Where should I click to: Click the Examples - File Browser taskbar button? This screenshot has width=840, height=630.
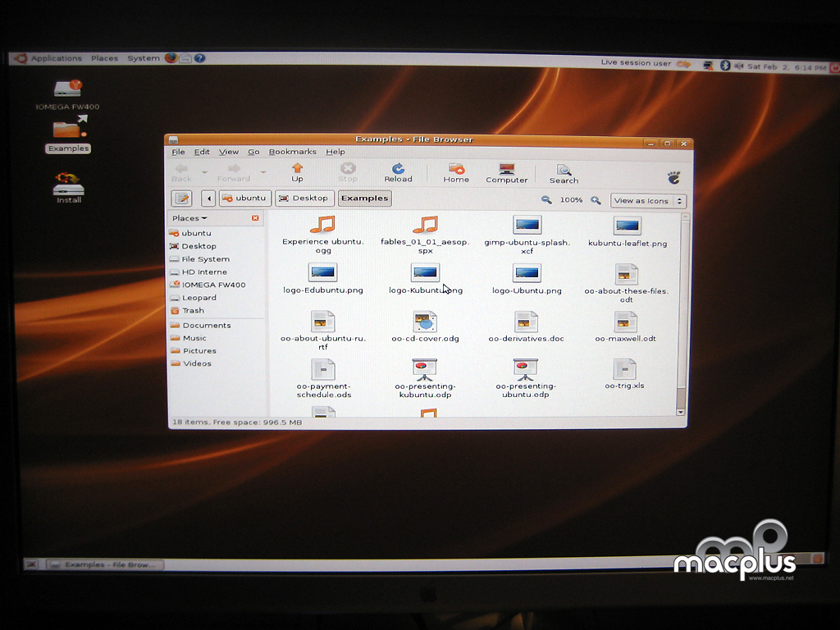coord(105,564)
